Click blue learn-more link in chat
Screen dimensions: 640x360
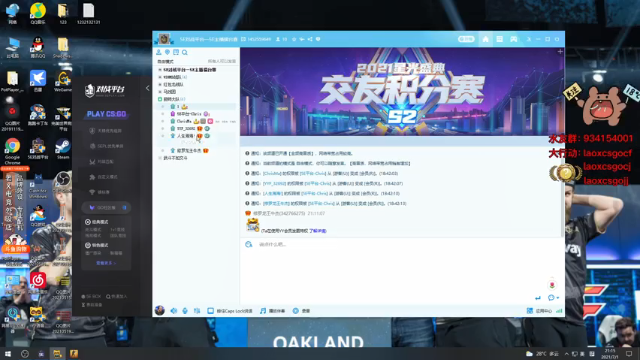(x=318, y=231)
